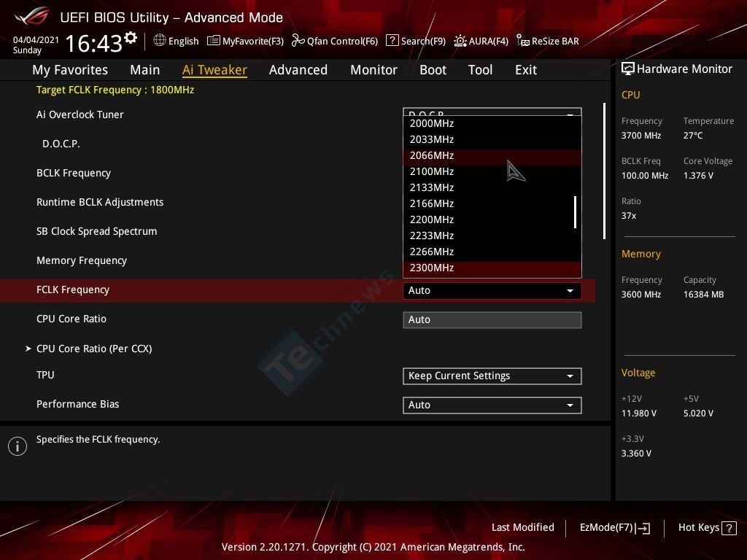The width and height of the screenshot is (747, 560).
Task: Select the Performance Bias label
Action: pyautogui.click(x=77, y=404)
